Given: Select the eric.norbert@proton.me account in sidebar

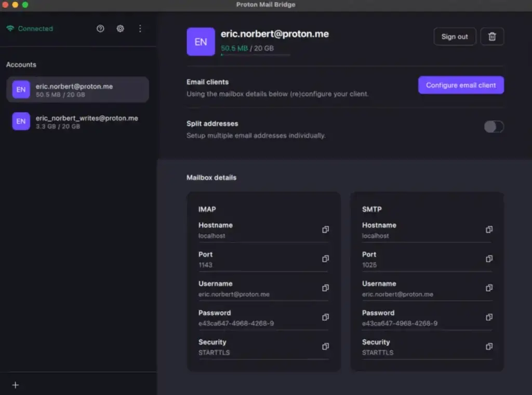Looking at the screenshot, I should point(77,89).
